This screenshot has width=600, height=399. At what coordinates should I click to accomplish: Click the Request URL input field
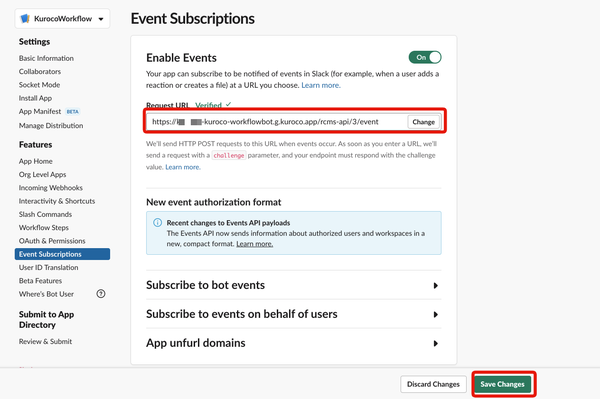point(276,122)
